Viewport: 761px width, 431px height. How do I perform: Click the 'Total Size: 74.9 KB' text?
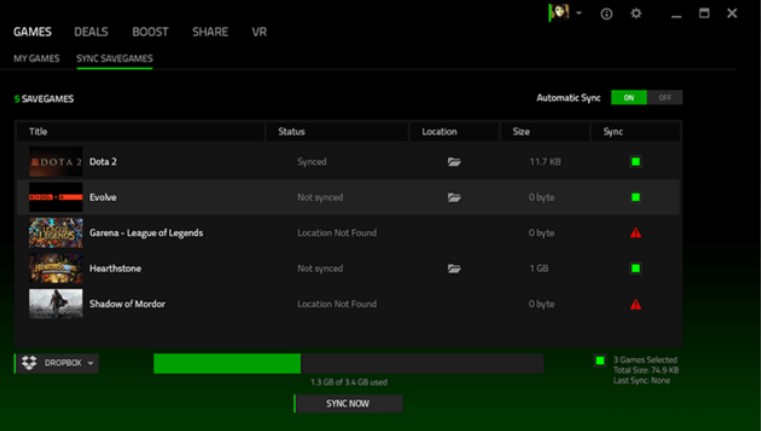pyautogui.click(x=646, y=370)
